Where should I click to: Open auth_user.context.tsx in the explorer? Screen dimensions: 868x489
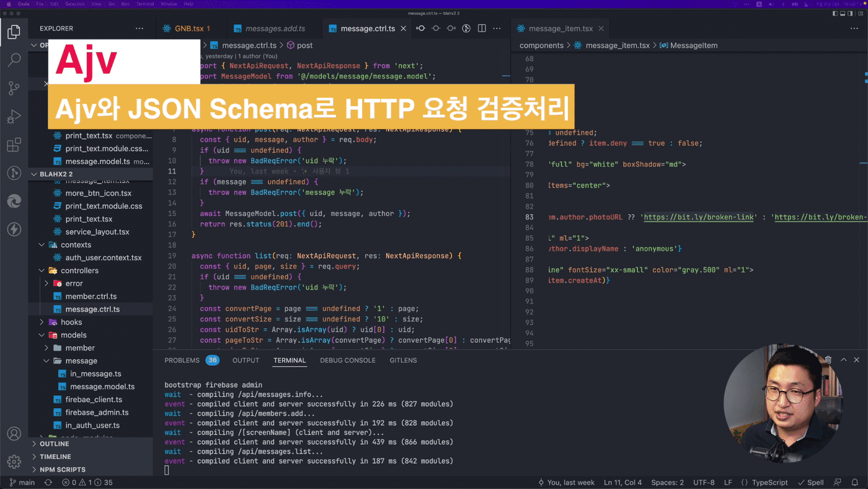point(91,258)
